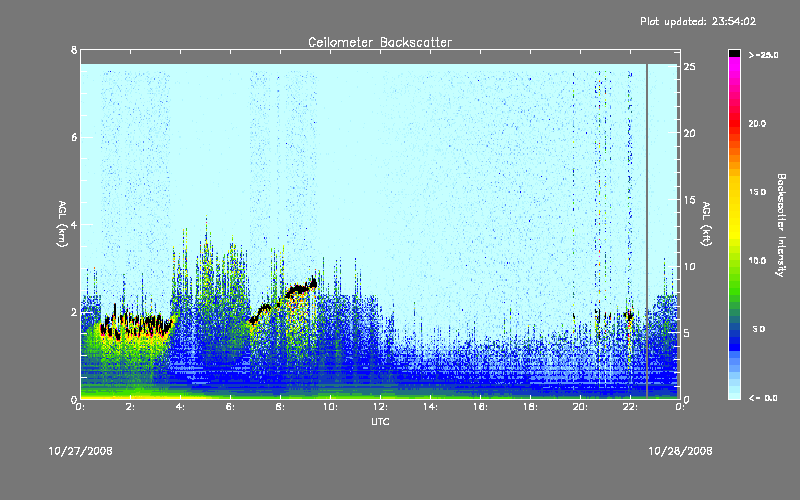Click the yellow section near 15.0 on colorbar

(x=734, y=192)
